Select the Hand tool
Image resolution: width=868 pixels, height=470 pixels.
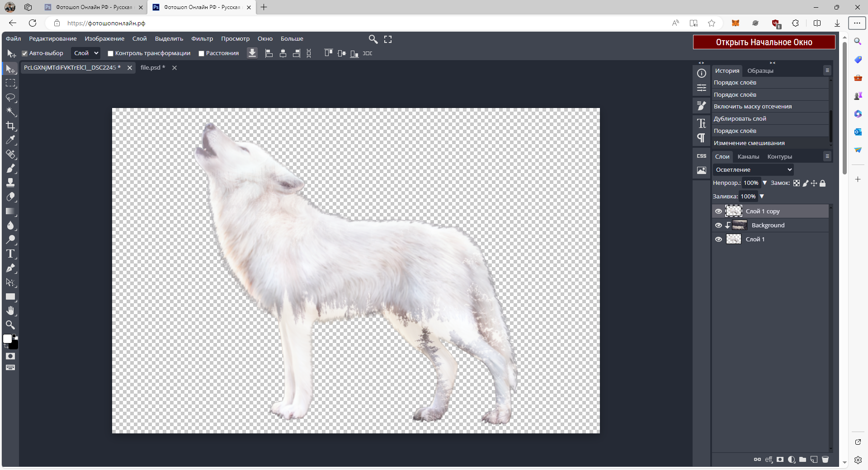tap(10, 311)
